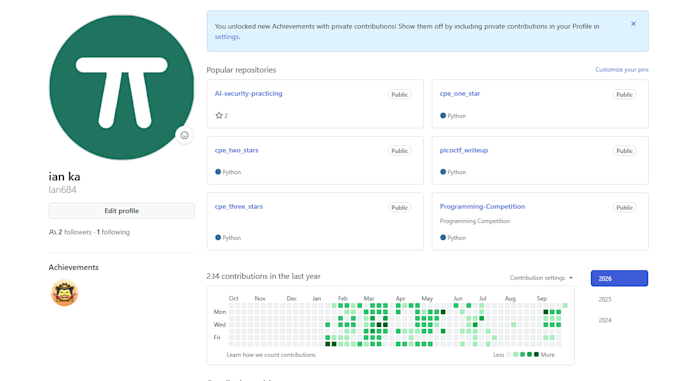
Task: Dismiss the Achievements notification banner
Action: coord(633,24)
